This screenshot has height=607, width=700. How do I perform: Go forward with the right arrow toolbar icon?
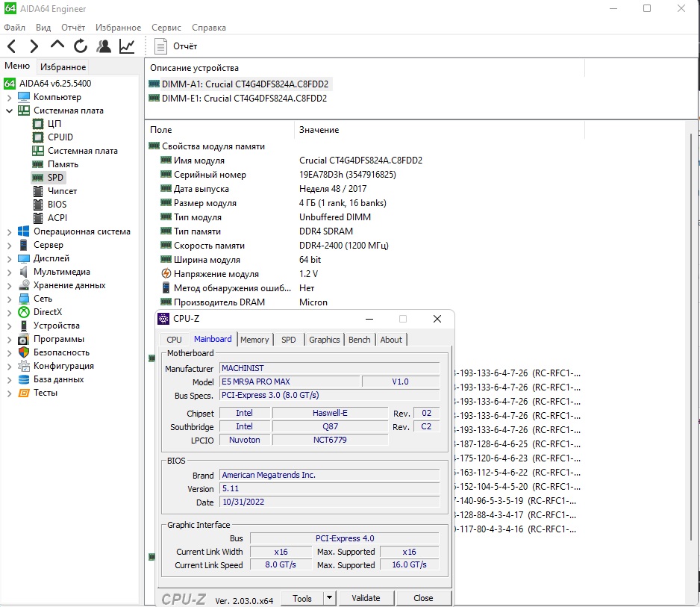tap(34, 46)
